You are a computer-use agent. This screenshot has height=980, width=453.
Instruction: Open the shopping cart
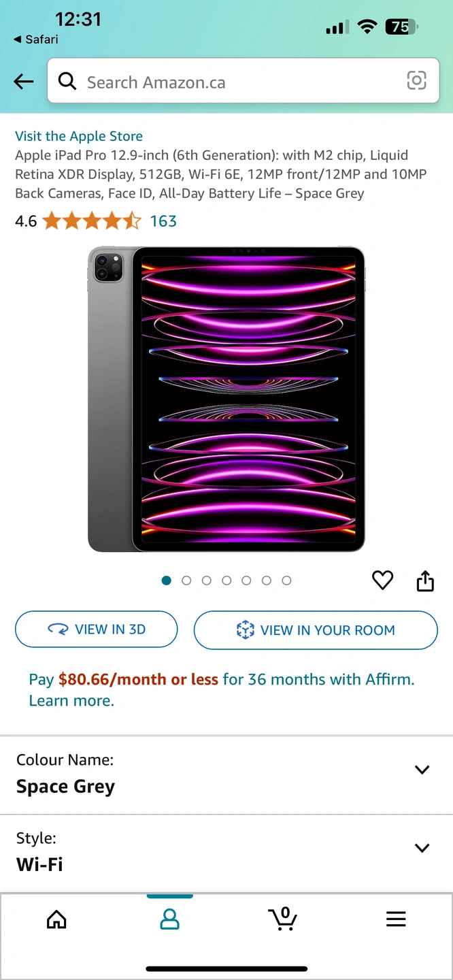tap(282, 919)
